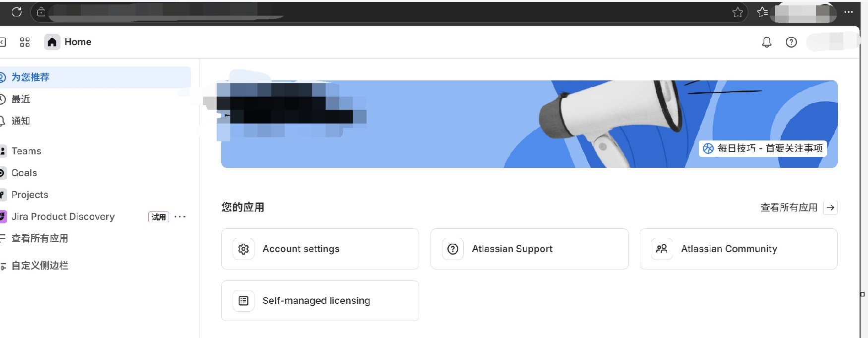The height and width of the screenshot is (338, 868).
Task: Click the Account settings gear icon
Action: tap(244, 249)
